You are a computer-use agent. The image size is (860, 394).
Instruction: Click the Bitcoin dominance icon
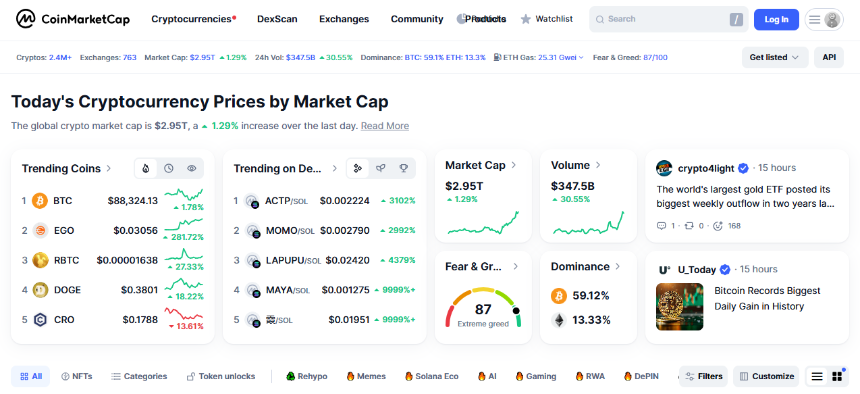pyautogui.click(x=559, y=296)
